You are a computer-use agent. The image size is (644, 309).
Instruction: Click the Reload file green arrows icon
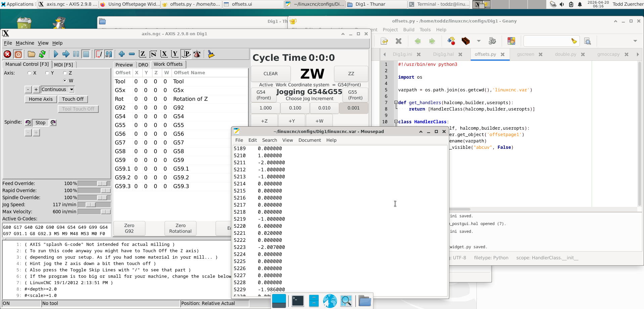click(x=42, y=54)
